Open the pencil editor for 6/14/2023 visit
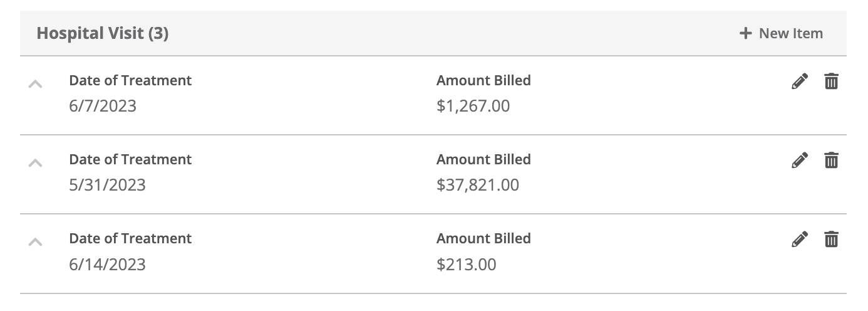 pyautogui.click(x=800, y=239)
